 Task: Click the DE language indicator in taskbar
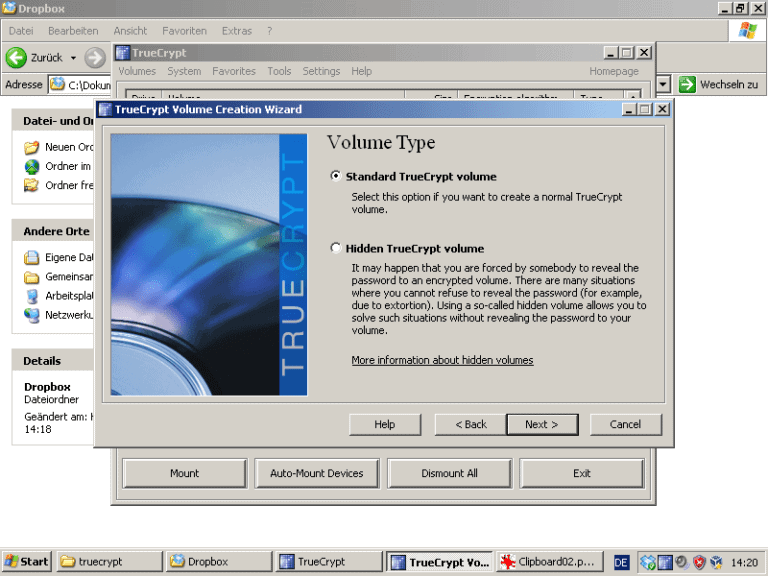621,563
